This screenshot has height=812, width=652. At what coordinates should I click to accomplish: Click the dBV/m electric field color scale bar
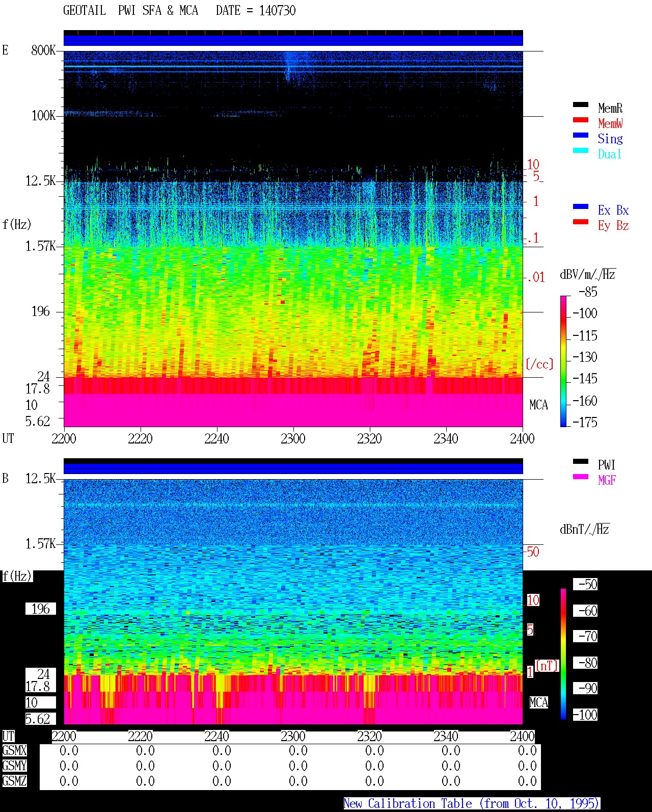(x=563, y=361)
